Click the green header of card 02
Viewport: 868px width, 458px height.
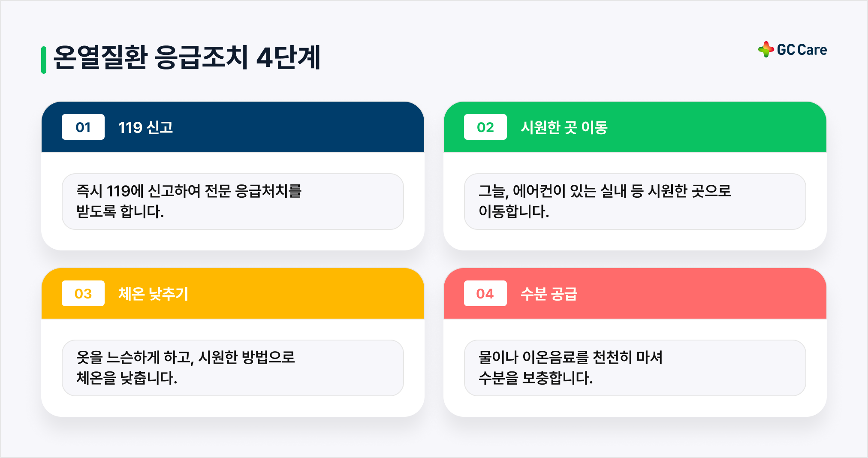click(635, 127)
